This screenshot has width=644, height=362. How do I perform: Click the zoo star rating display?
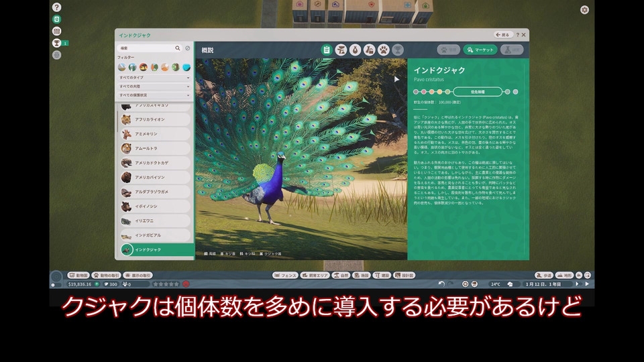166,284
